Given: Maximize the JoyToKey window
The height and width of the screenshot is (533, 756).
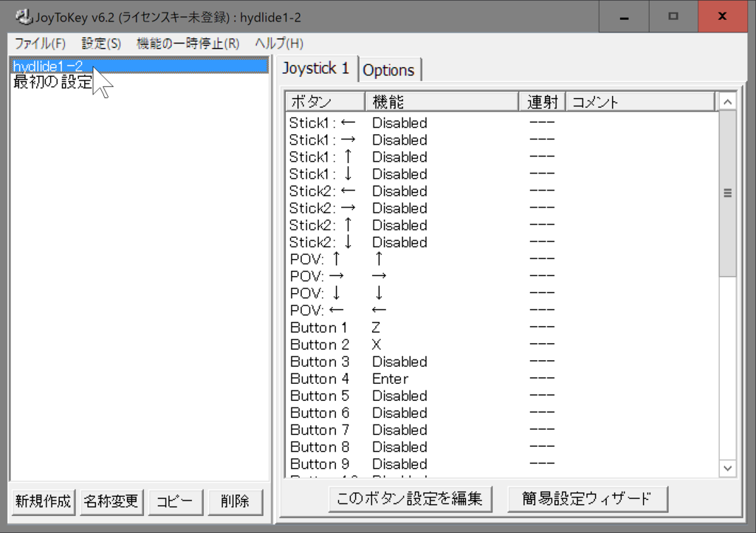Looking at the screenshot, I should (673, 16).
